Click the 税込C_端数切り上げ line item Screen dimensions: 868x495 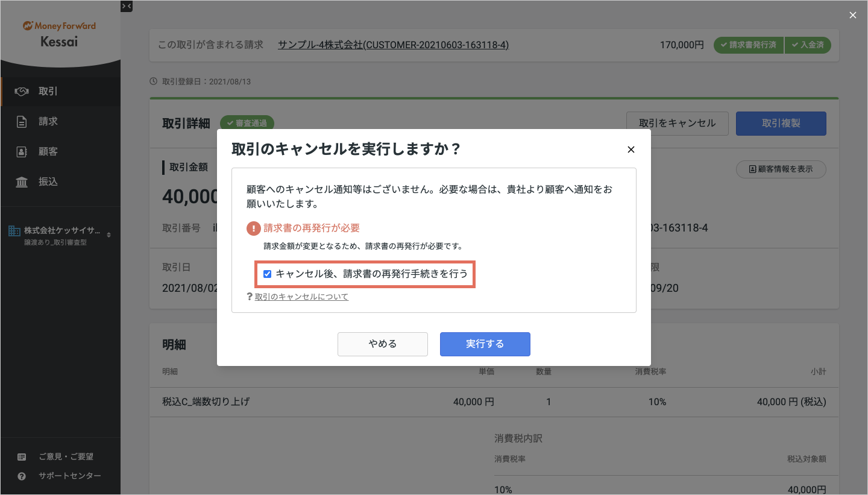pos(206,402)
